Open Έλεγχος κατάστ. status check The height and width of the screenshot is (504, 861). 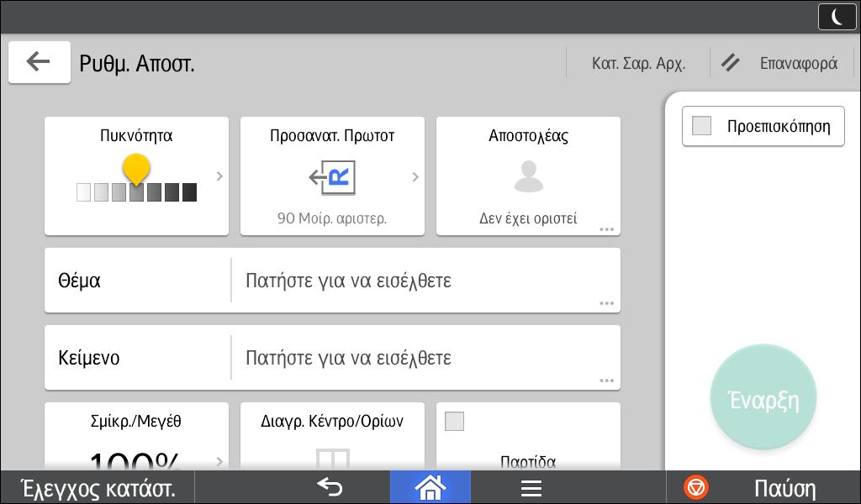[98, 487]
